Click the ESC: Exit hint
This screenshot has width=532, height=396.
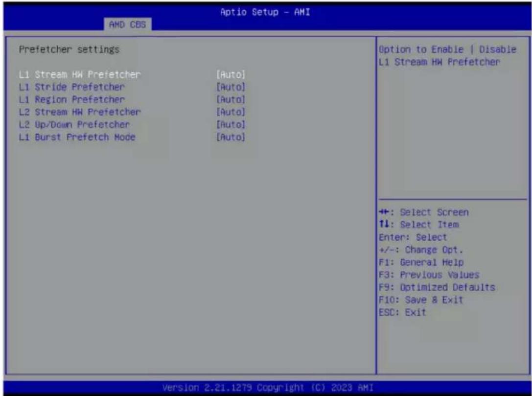pyautogui.click(x=402, y=312)
